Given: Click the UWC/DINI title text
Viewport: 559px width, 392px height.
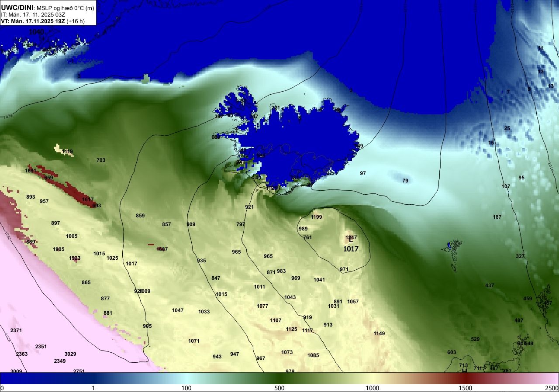Looking at the screenshot, I should (17, 7).
